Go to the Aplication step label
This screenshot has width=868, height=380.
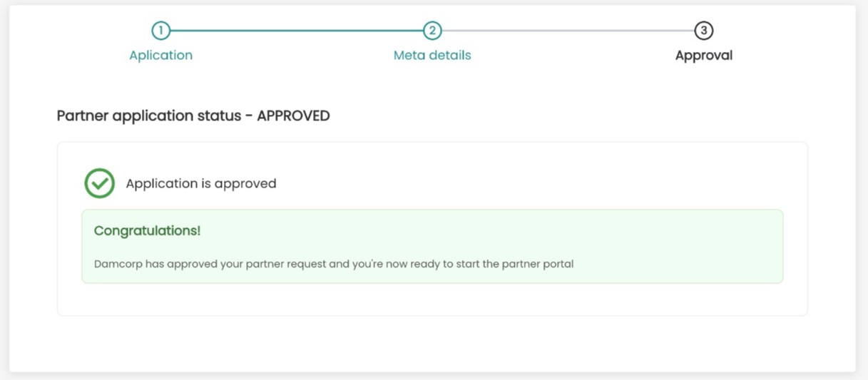click(x=160, y=55)
